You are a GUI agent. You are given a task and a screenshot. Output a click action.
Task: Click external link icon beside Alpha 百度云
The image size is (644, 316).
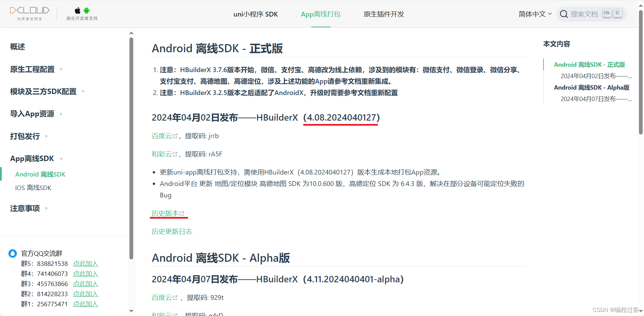[175, 298]
